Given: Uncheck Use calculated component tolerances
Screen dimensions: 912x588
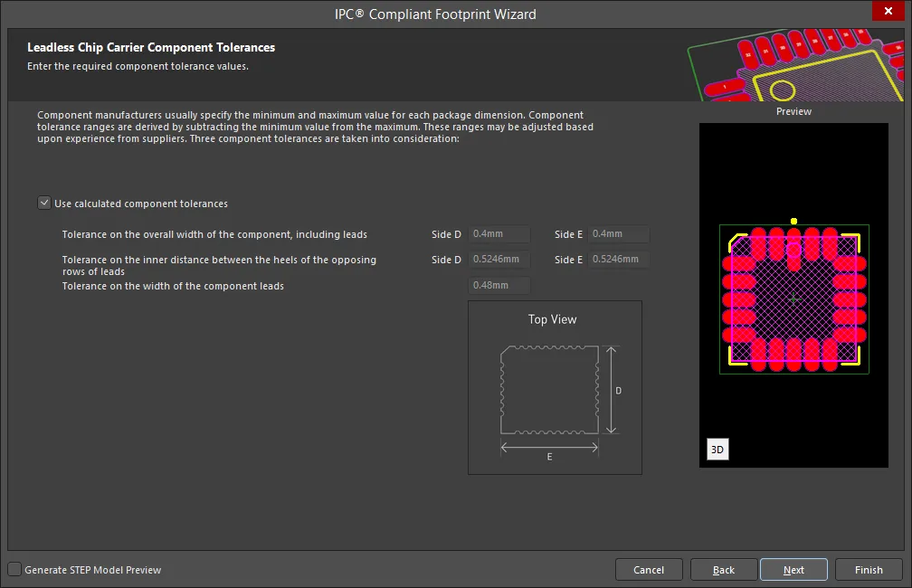Looking at the screenshot, I should point(44,203).
